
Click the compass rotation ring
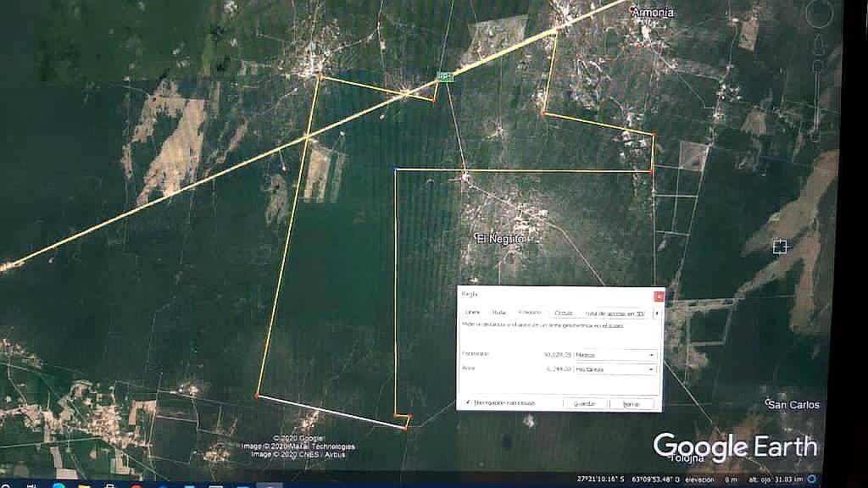pos(818,14)
